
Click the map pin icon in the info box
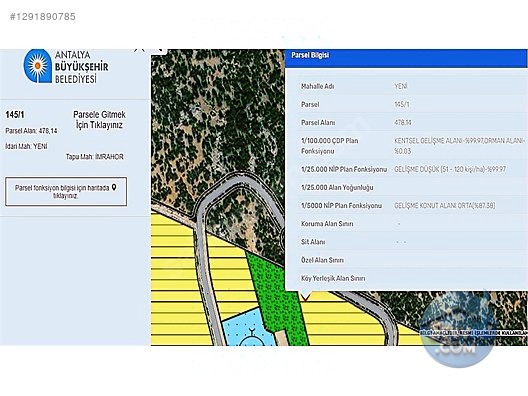[x=114, y=187]
